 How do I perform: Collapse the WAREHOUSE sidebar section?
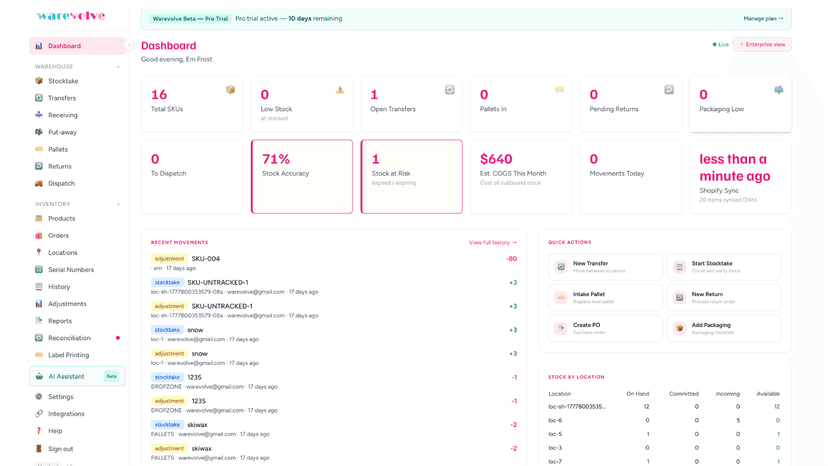click(118, 67)
